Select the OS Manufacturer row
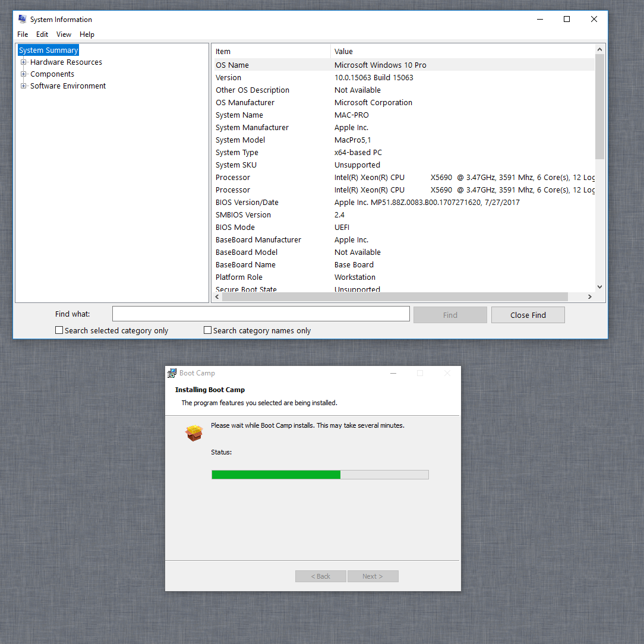644x644 pixels. pyautogui.click(x=403, y=102)
